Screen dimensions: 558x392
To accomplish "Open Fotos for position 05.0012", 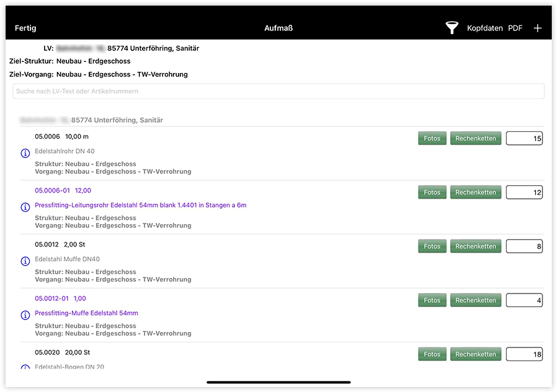I will click(x=432, y=246).
